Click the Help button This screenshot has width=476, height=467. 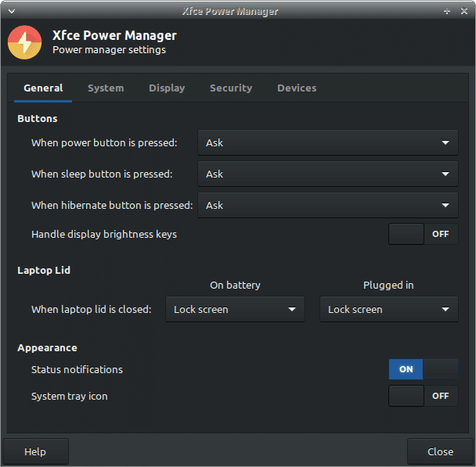coord(35,451)
